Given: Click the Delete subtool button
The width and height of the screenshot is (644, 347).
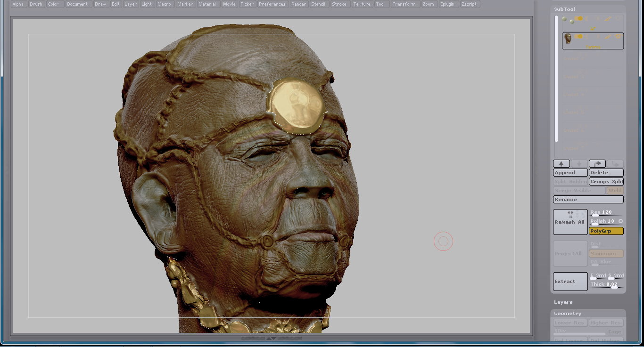Looking at the screenshot, I should [606, 173].
